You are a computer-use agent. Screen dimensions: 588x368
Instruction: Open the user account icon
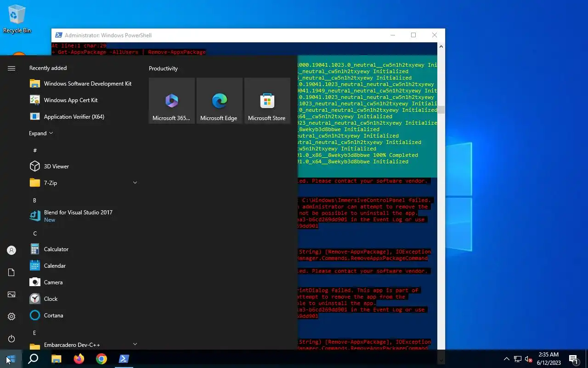(x=11, y=250)
